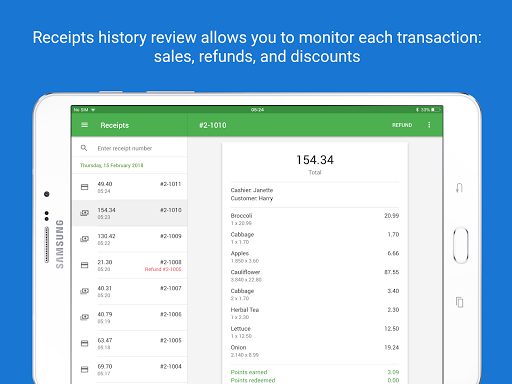Tap the tablet's back navigation key
The width and height of the screenshot is (512, 384).
click(x=459, y=188)
